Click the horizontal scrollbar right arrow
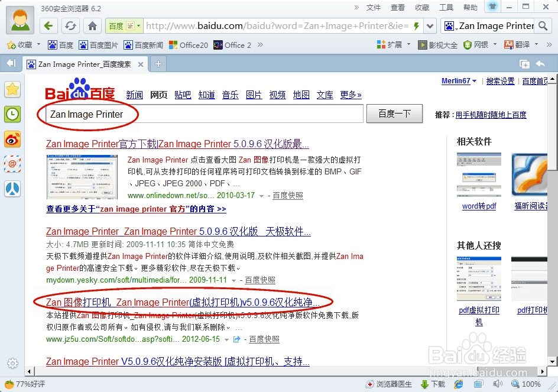558x392 pixels. [x=543, y=371]
